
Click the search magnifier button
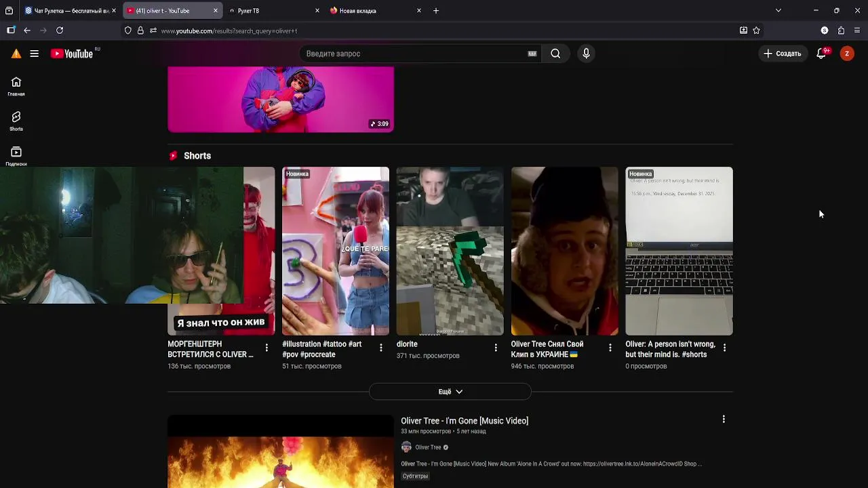click(555, 54)
